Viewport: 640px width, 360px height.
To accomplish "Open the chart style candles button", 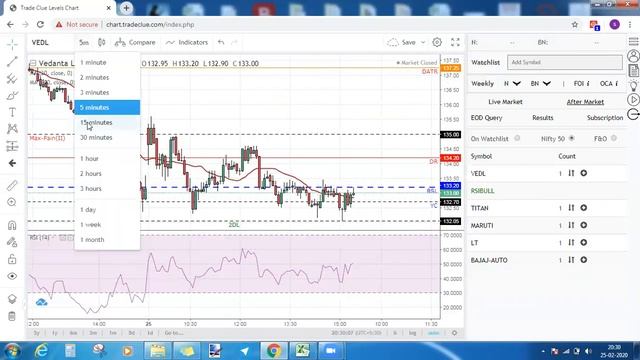I will pyautogui.click(x=102, y=42).
